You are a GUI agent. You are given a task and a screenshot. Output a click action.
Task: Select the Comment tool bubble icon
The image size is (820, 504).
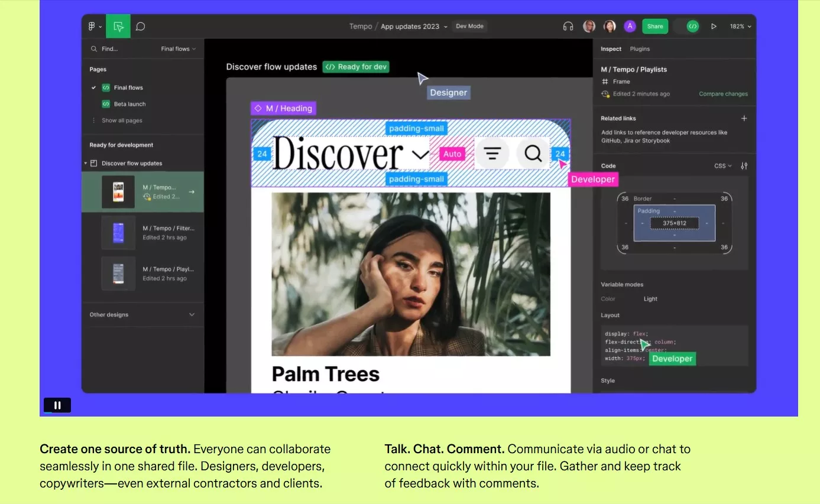[140, 27]
